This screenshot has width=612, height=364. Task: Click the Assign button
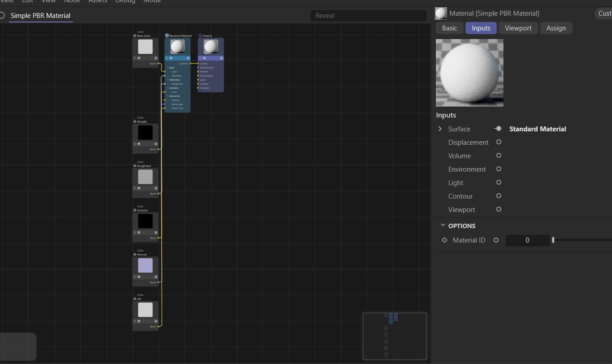pyautogui.click(x=556, y=28)
